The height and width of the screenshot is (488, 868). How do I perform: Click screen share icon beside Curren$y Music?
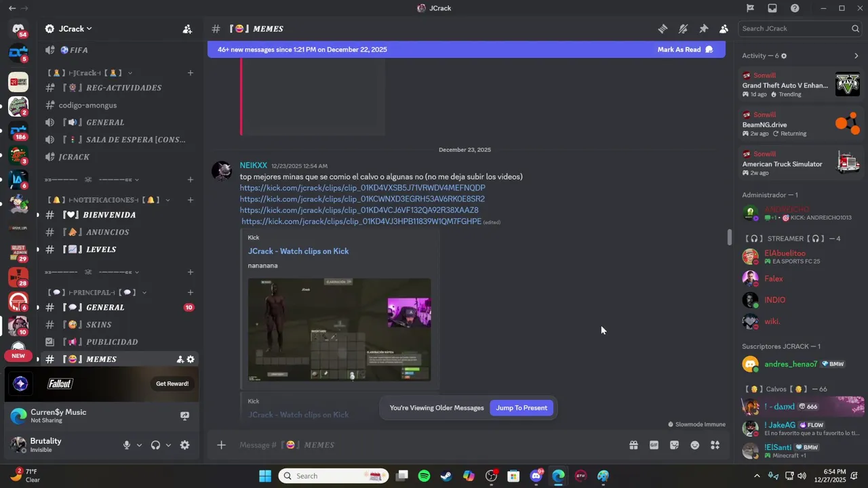tap(184, 416)
